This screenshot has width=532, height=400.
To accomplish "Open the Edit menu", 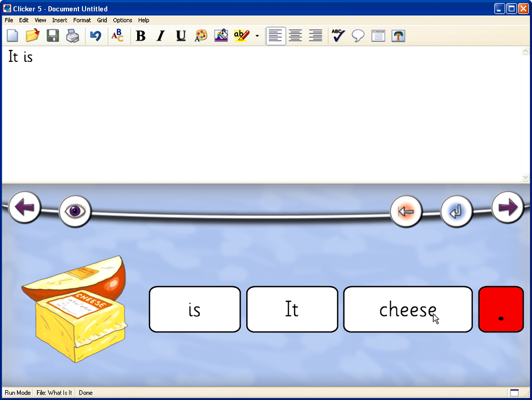I will click(24, 20).
